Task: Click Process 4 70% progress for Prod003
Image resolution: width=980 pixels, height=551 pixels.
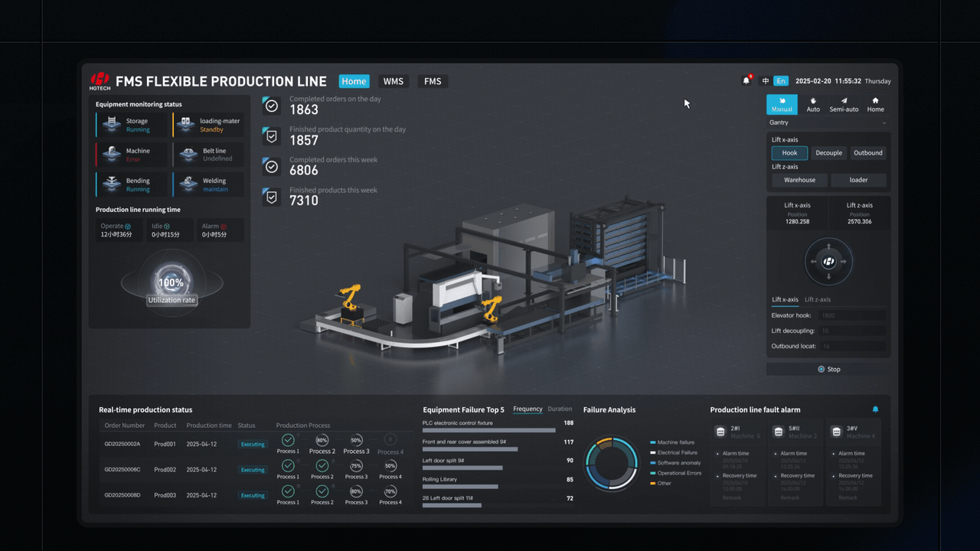Action: (390, 491)
